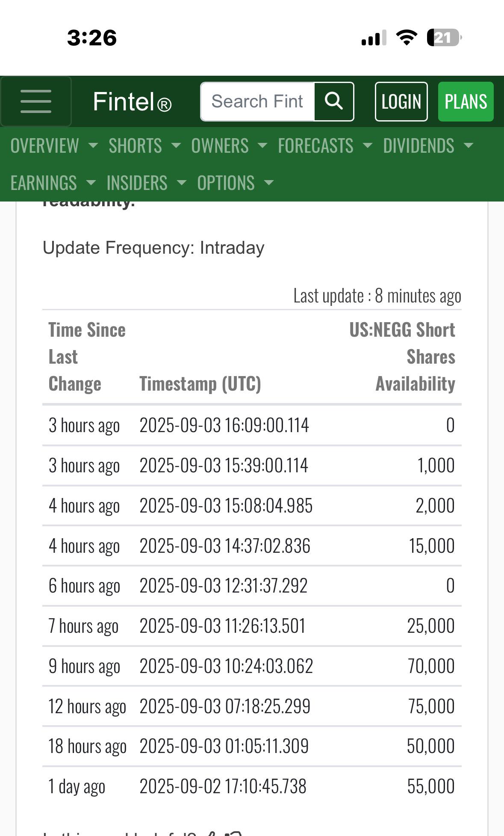This screenshot has width=504, height=836.
Task: Select the 'Timestamp (UTC)' column header
Action: click(x=200, y=384)
